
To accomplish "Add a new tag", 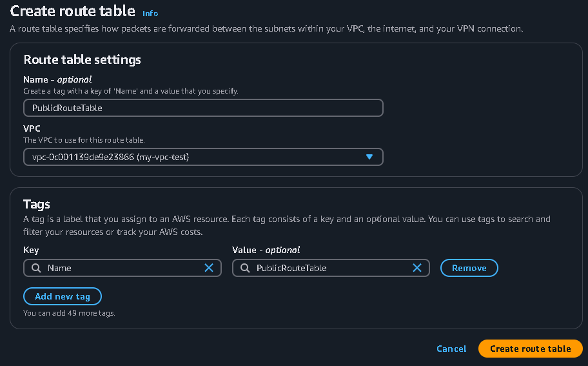I will point(63,296).
